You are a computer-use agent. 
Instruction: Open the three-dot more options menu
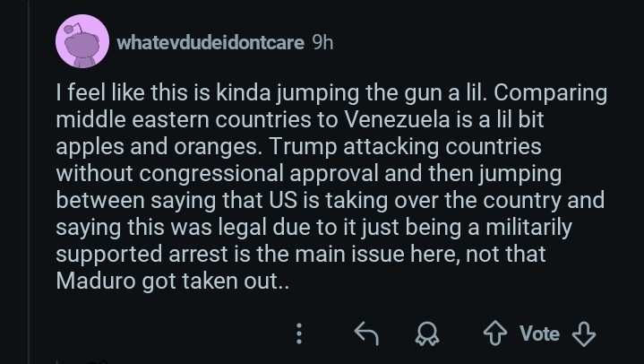(x=299, y=334)
